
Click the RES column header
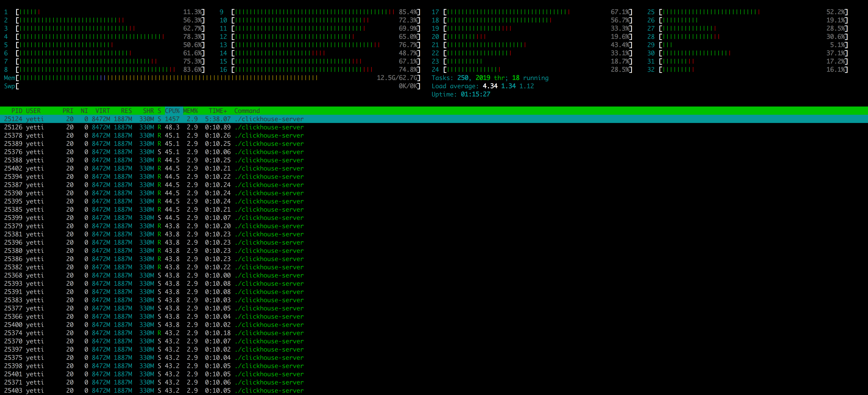click(126, 111)
